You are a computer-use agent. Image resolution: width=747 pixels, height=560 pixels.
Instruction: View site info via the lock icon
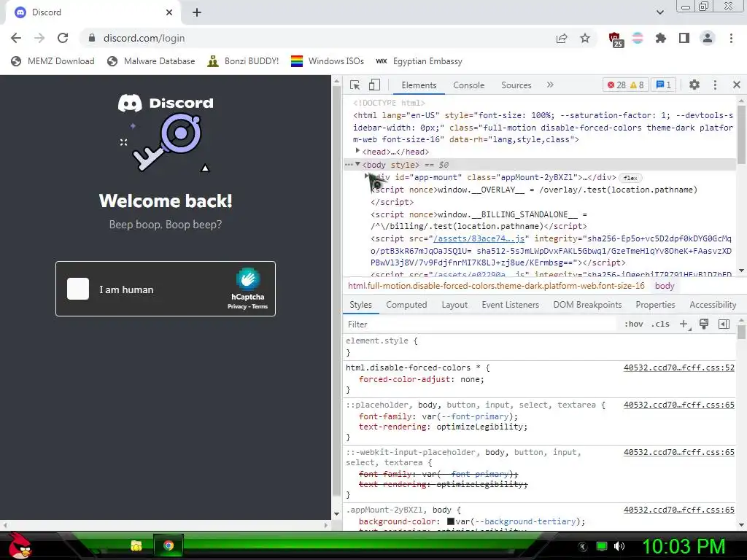pos(92,38)
